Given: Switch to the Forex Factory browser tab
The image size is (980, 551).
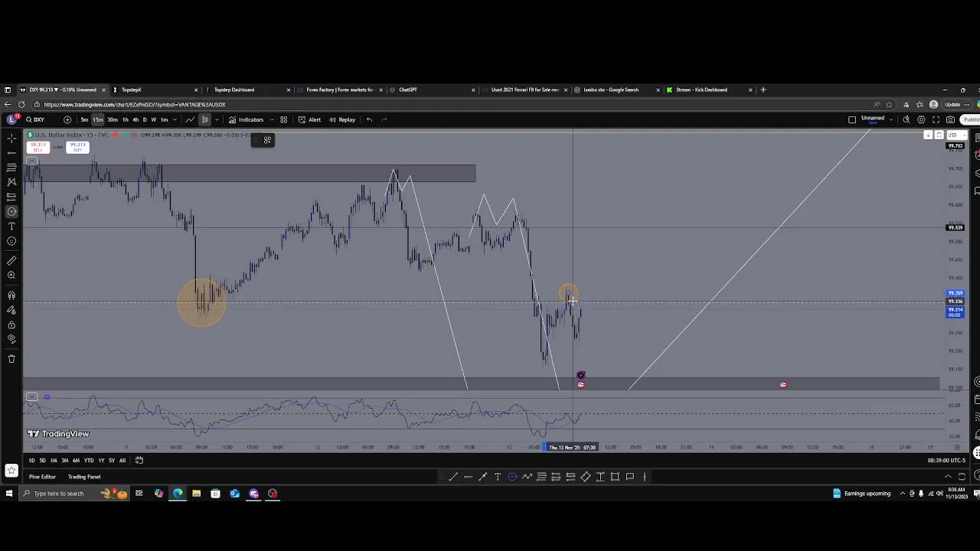Looking at the screenshot, I should [x=340, y=90].
